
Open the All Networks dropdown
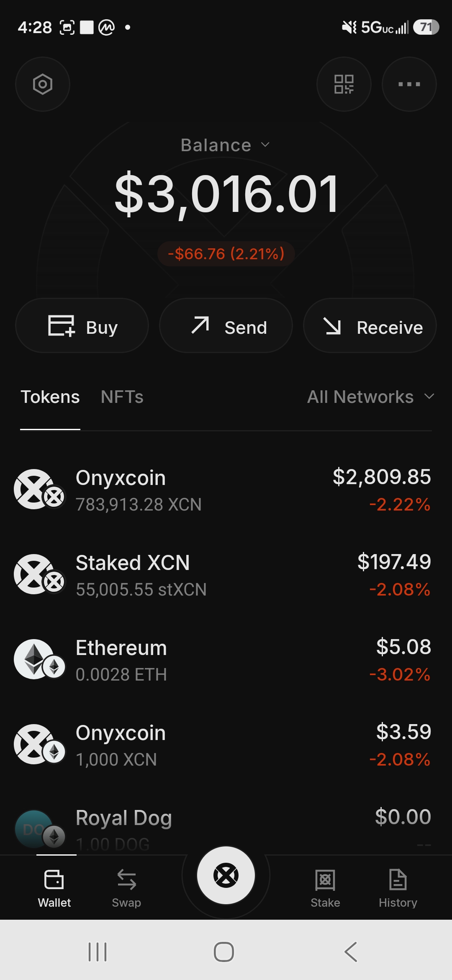(x=371, y=397)
